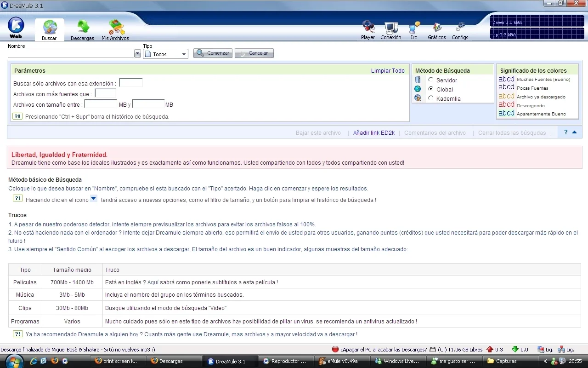Open the Reproductor taskbar button
Viewport: 588px width, 368px height.
pos(286,361)
